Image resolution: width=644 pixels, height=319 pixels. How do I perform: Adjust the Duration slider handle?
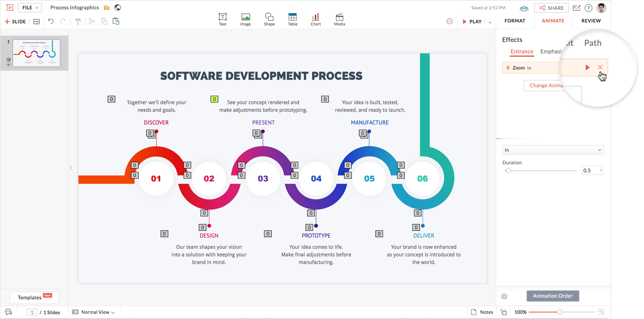point(508,171)
